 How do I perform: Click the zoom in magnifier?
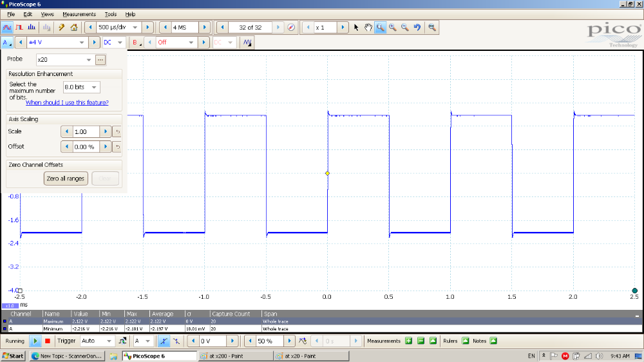point(393,28)
